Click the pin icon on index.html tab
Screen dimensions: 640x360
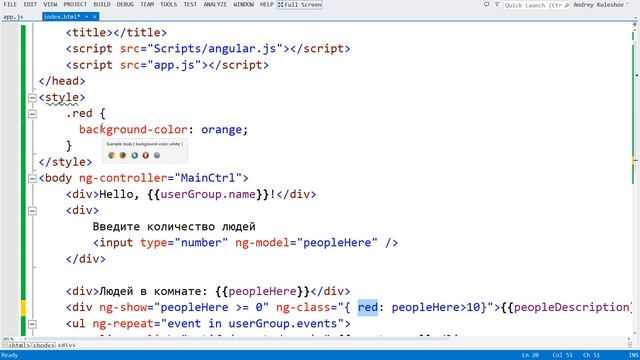point(87,17)
